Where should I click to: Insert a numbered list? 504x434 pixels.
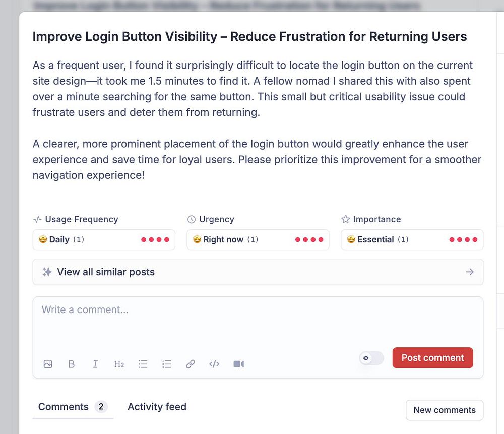167,364
